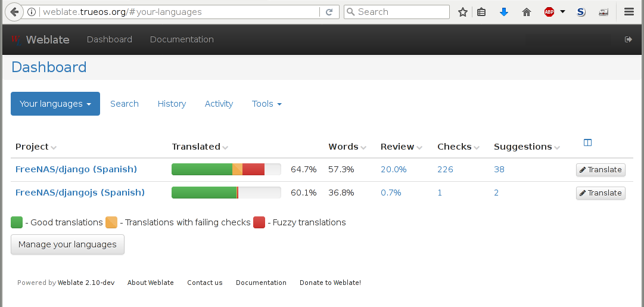
Task: Open FreeNAS/django (Spanish) project
Action: (x=76, y=169)
